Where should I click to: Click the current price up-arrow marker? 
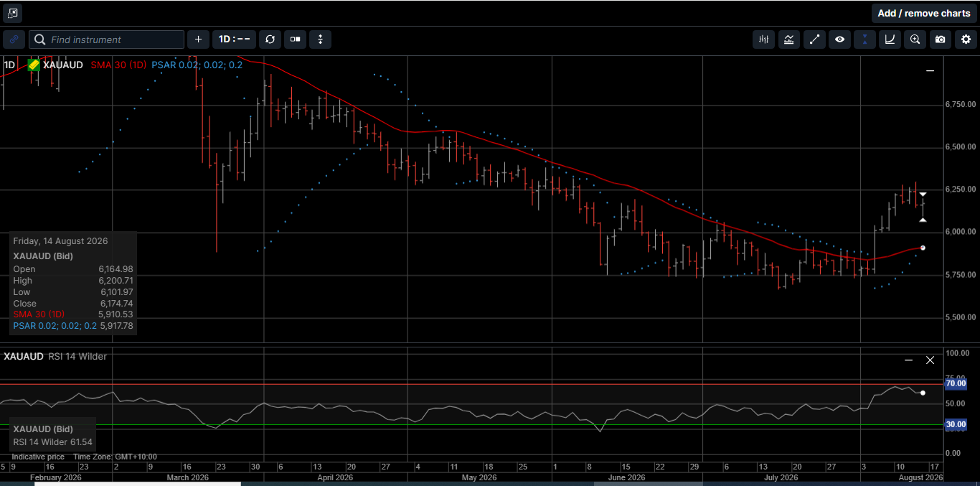[x=923, y=220]
